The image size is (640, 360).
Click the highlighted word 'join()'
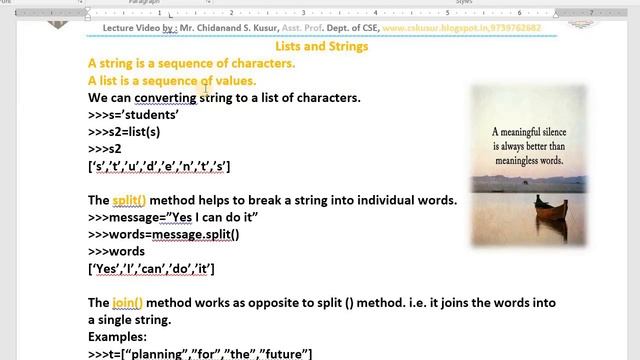[127, 303]
